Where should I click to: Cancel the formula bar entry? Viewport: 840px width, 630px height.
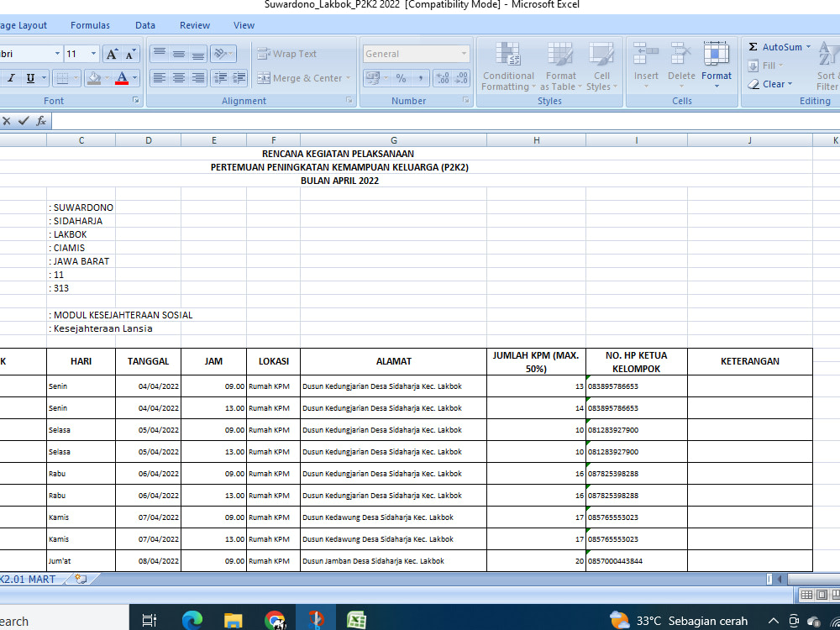tap(7, 121)
